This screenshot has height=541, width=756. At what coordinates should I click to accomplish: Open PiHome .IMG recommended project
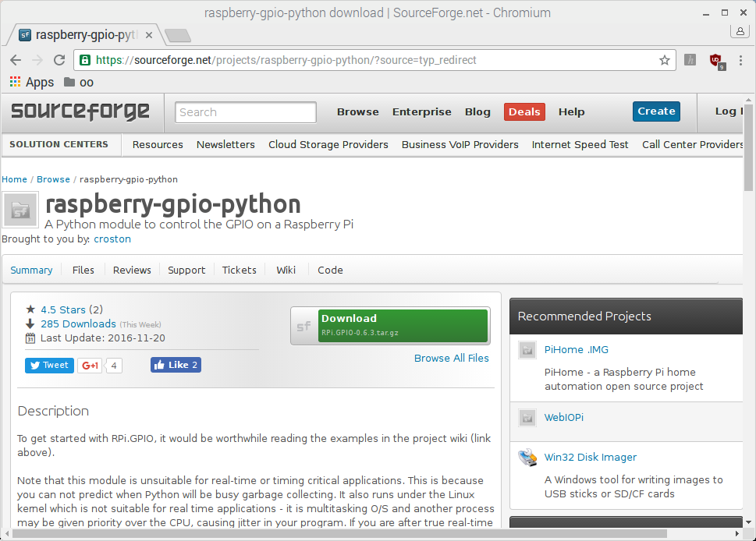(576, 350)
